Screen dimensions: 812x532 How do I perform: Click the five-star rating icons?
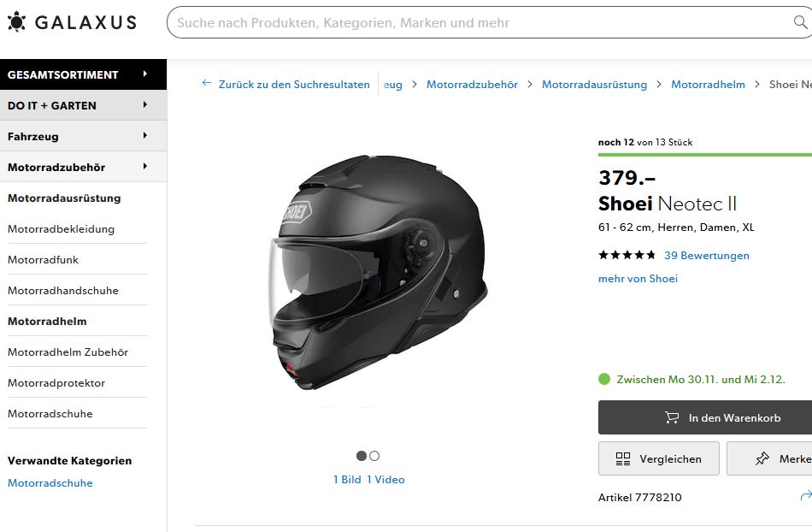627,255
